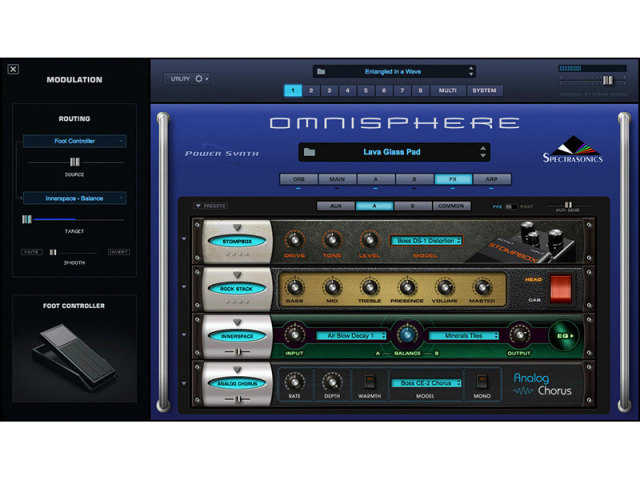Click the foot controller pedal image
640x480 pixels.
pyautogui.click(x=75, y=357)
